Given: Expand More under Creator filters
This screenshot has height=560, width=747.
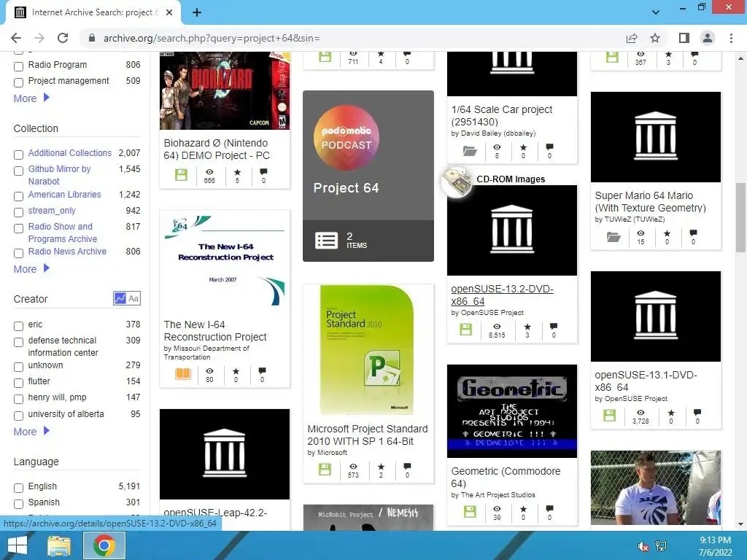Looking at the screenshot, I should (31, 432).
